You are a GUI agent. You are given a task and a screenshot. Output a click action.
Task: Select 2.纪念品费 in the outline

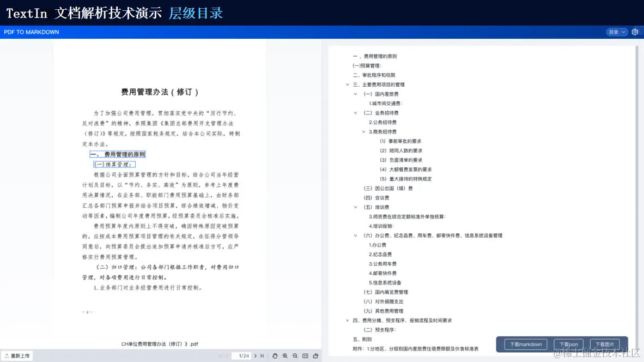point(380,255)
